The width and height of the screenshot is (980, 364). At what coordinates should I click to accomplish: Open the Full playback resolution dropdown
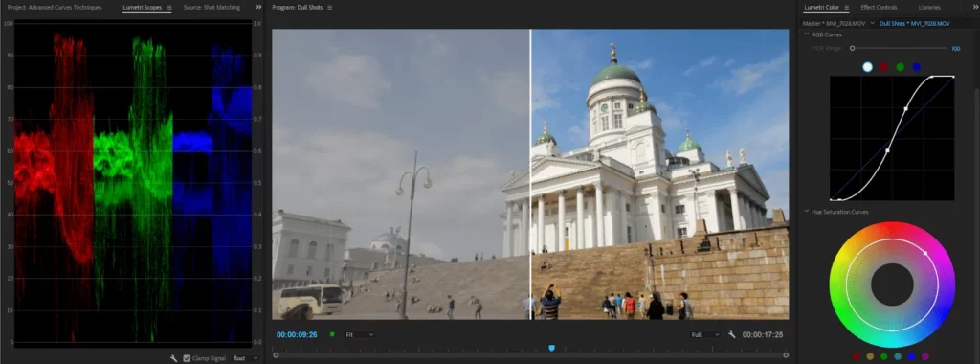705,334
